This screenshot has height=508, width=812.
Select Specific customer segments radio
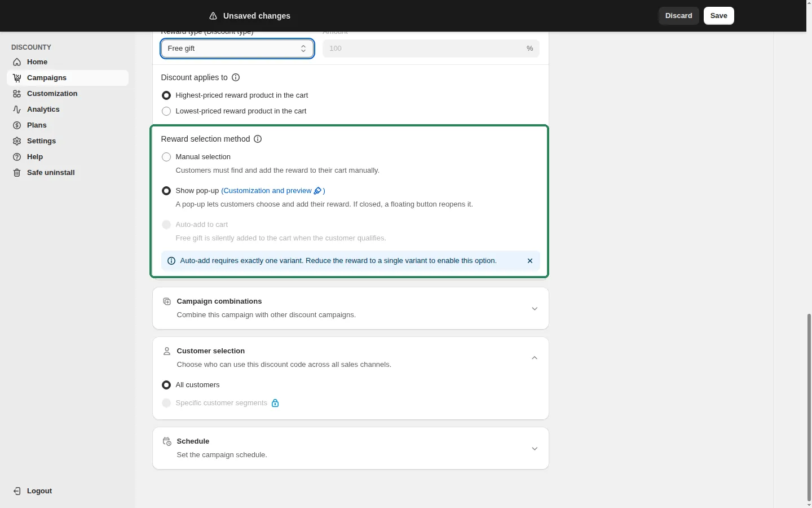[166, 403]
